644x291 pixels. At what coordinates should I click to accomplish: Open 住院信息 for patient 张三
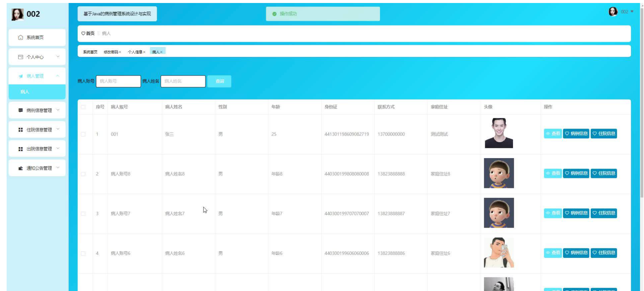(x=604, y=134)
